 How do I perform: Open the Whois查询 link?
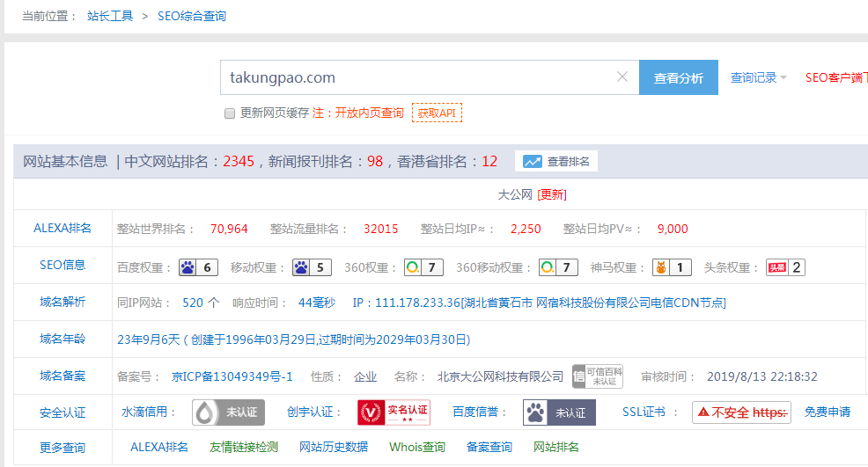(417, 447)
